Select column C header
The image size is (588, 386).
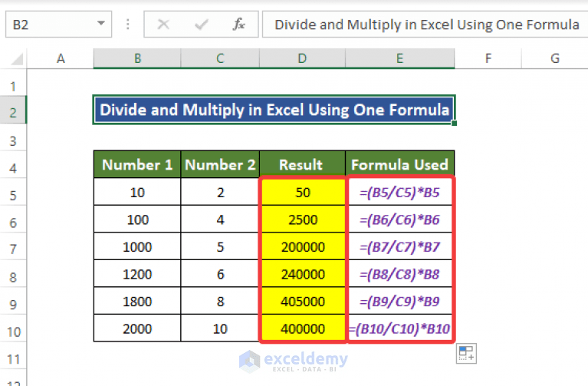pyautogui.click(x=220, y=58)
